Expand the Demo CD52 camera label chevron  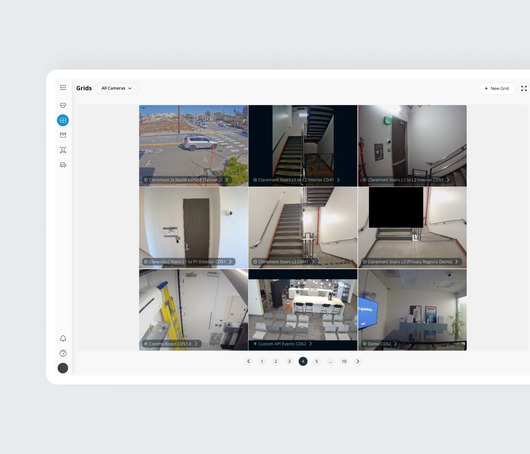coord(395,344)
